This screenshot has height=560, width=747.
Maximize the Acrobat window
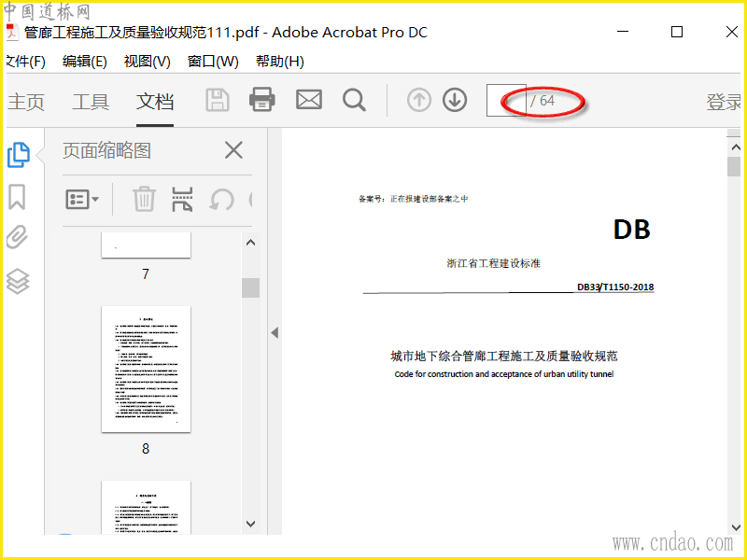coord(676,32)
